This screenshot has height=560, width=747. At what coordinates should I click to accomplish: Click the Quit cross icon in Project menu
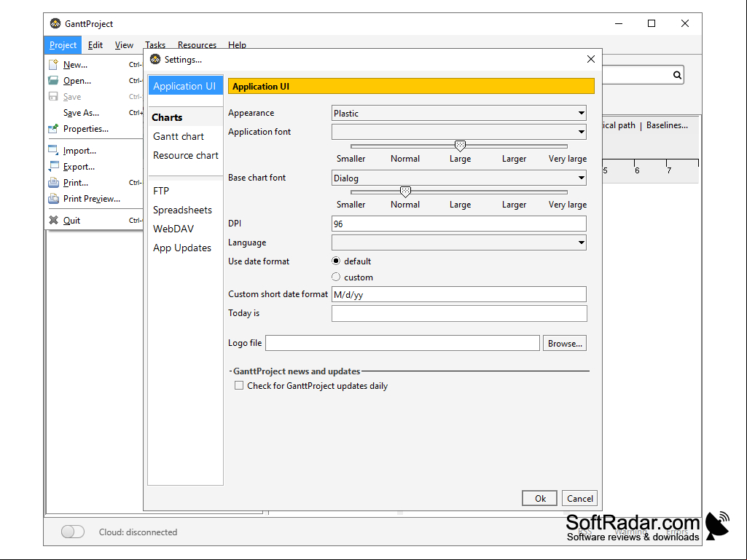coord(53,220)
